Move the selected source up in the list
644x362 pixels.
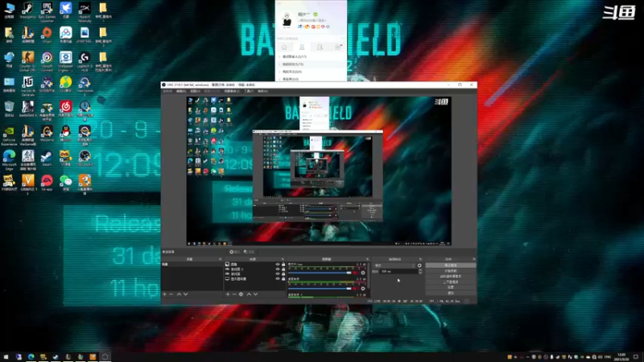click(x=249, y=294)
